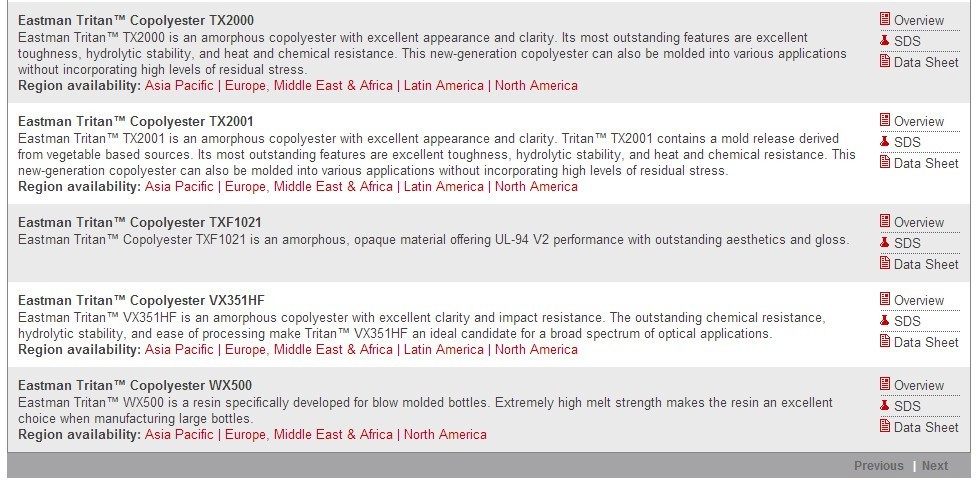Image resolution: width=978 pixels, height=484 pixels.
Task: Click the SDS flask icon for TXF1021
Action: click(x=884, y=243)
